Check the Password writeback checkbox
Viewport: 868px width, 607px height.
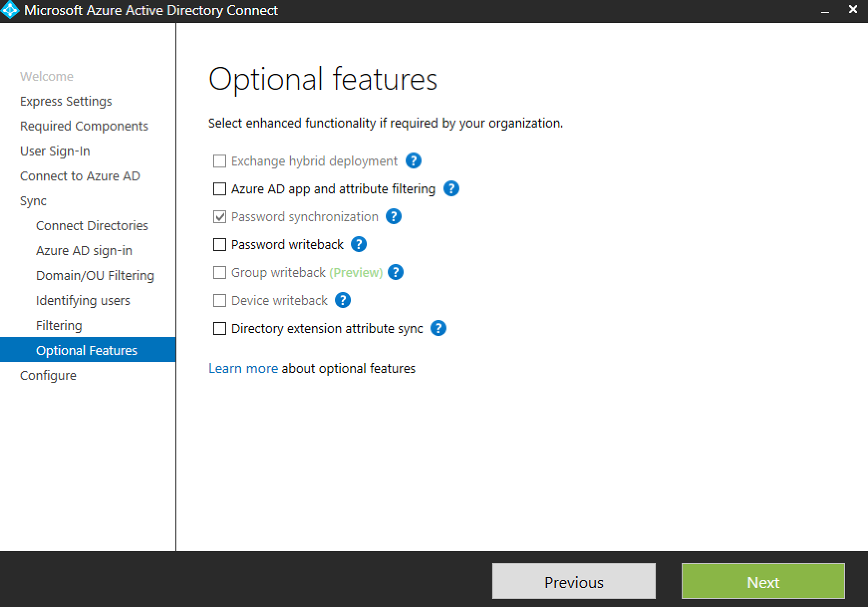coord(219,245)
